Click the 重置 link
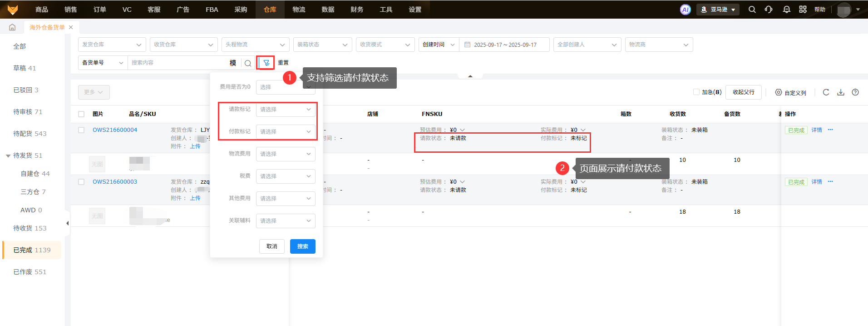This screenshot has width=868, height=326. [283, 63]
